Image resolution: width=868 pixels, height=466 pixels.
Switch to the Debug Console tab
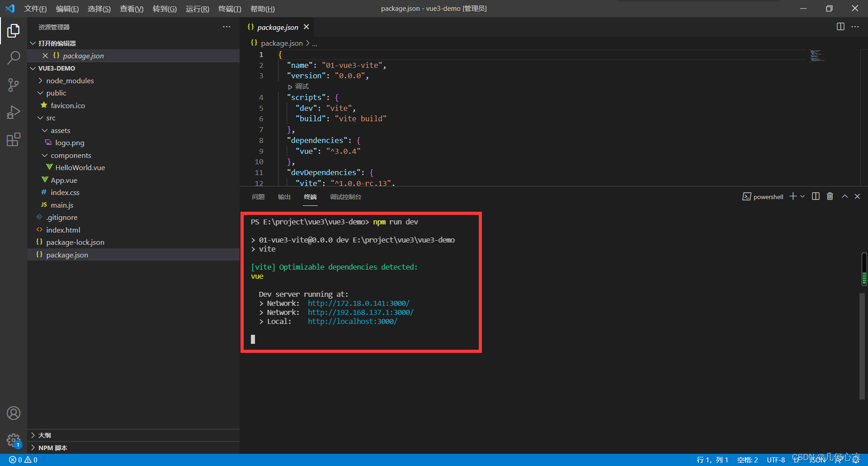click(345, 197)
